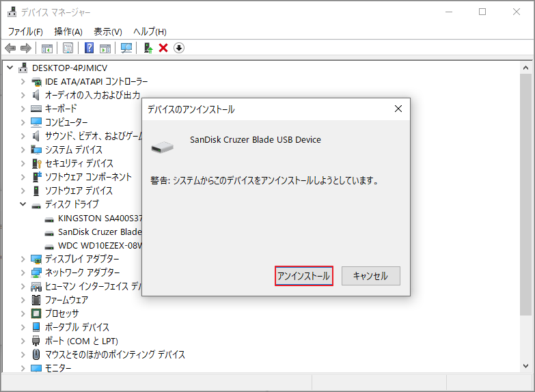535x392 pixels.
Task: Expand the モニター node arrow
Action: pos(23,368)
